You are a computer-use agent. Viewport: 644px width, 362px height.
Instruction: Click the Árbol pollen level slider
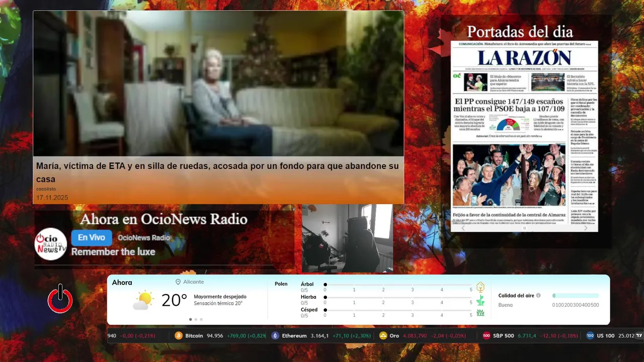click(x=398, y=285)
